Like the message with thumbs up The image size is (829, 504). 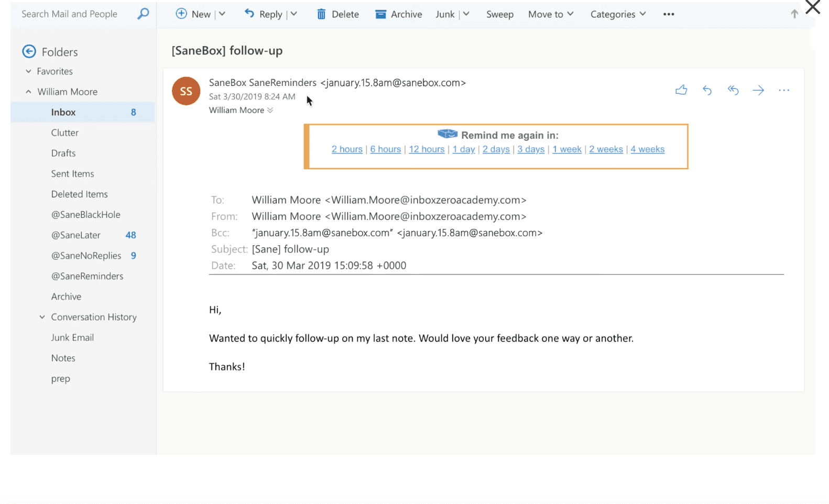click(681, 90)
